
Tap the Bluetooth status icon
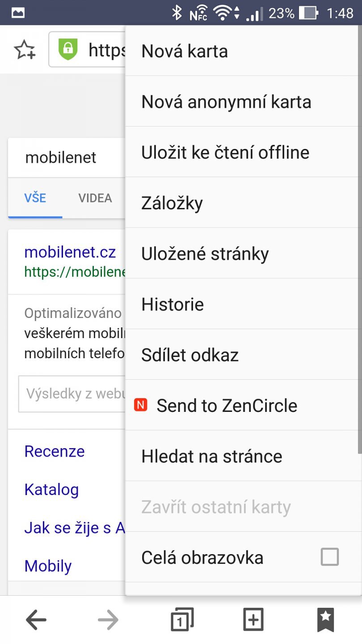177,13
